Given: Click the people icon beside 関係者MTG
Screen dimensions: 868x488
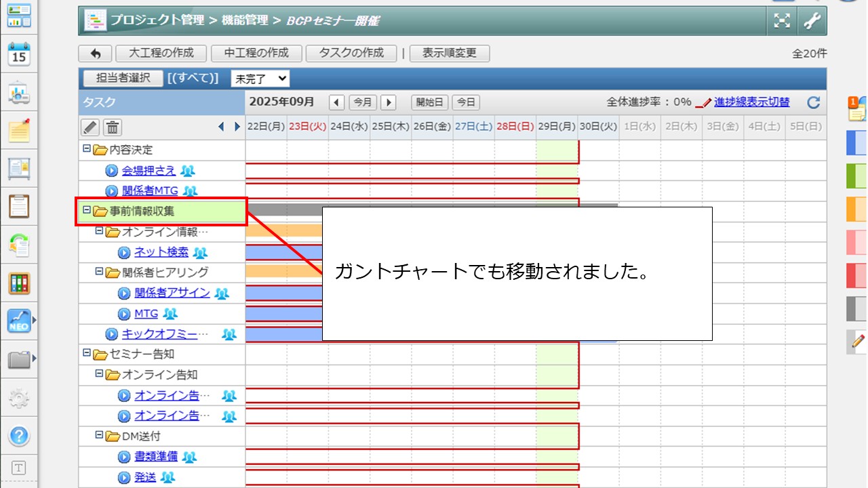Looking at the screenshot, I should [190, 191].
